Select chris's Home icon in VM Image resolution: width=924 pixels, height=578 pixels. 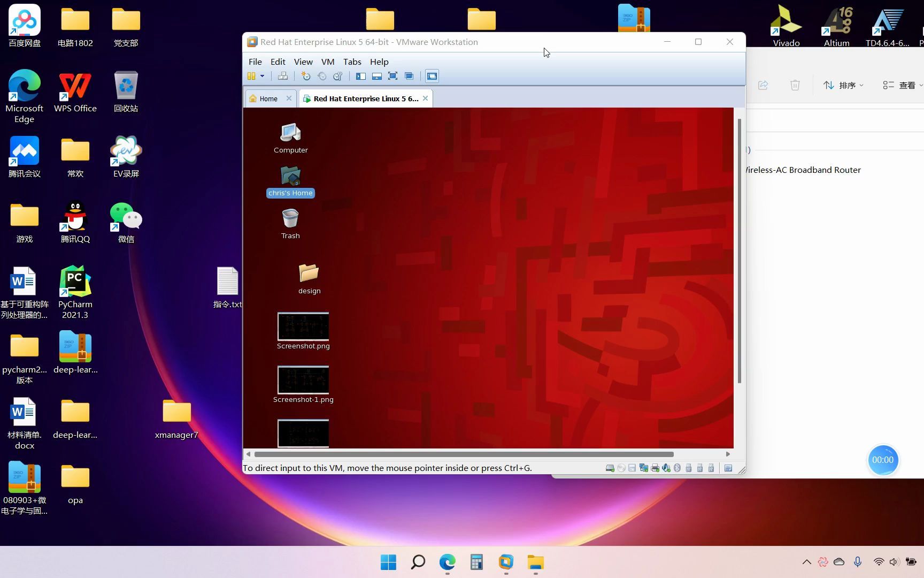coord(290,181)
